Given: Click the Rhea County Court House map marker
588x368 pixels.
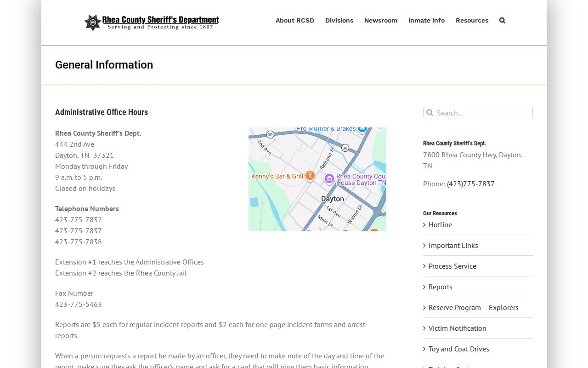Looking at the screenshot, I should click(329, 179).
